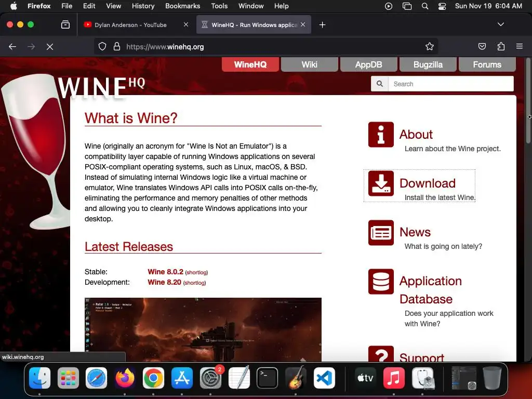This screenshot has width=532, height=399.
Task: Open Visual Studio Code in the Dock
Action: tap(324, 378)
